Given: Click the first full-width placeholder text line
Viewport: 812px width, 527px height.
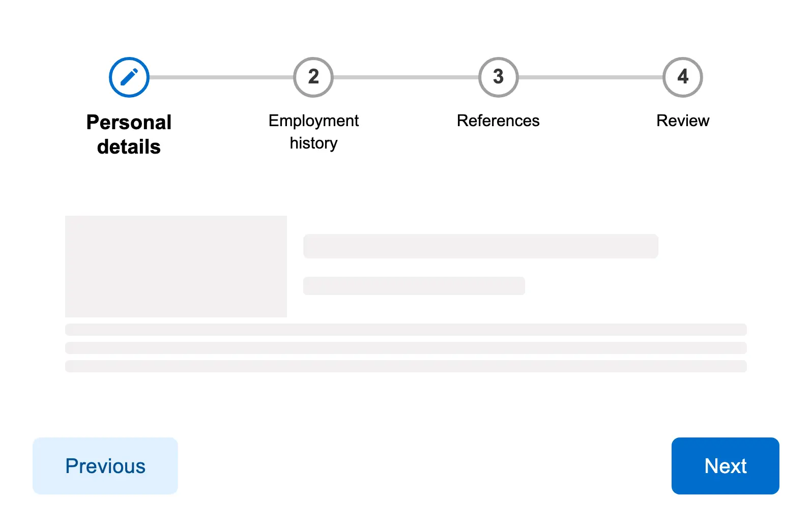Looking at the screenshot, I should [x=406, y=330].
